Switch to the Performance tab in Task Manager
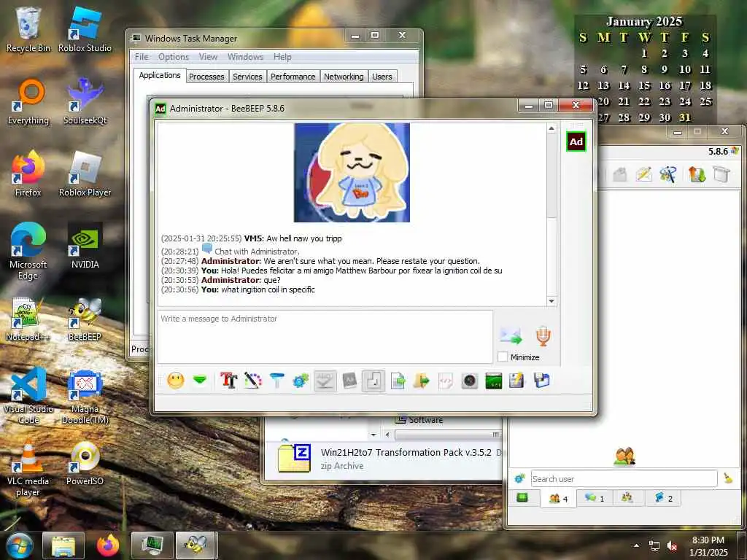The width and height of the screenshot is (747, 560). [293, 77]
